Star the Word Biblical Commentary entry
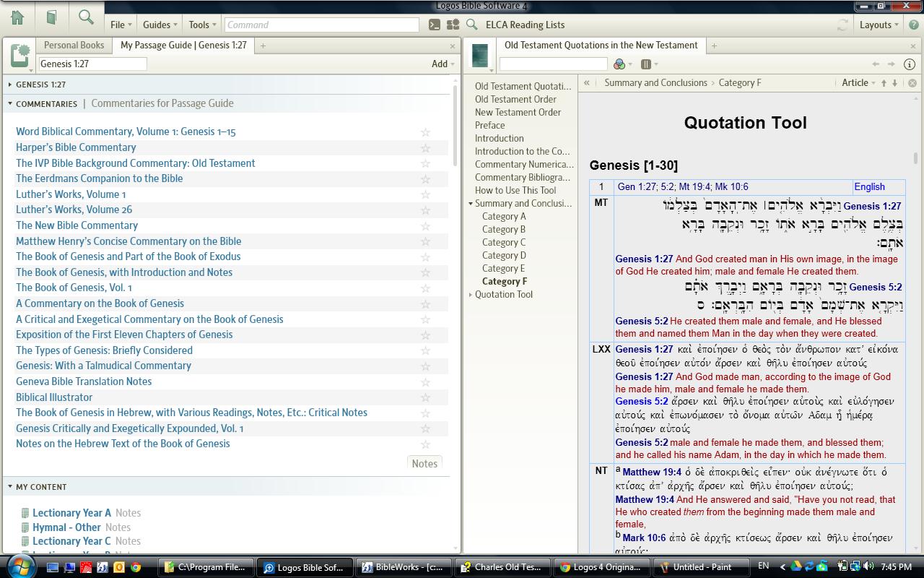The image size is (924, 578). click(425, 132)
